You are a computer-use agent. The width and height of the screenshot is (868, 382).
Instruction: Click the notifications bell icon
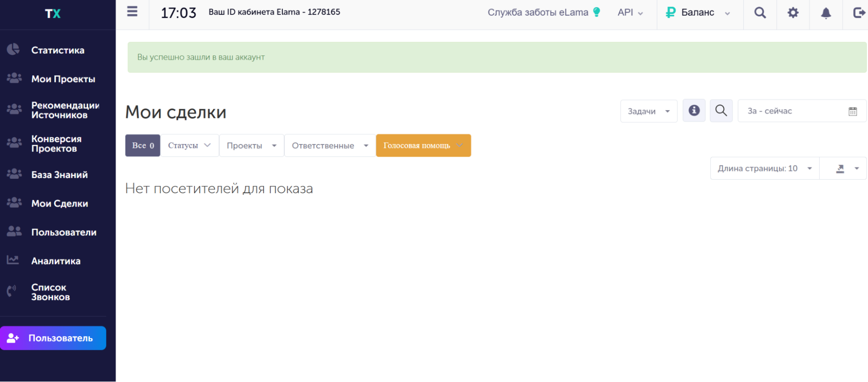(x=826, y=13)
